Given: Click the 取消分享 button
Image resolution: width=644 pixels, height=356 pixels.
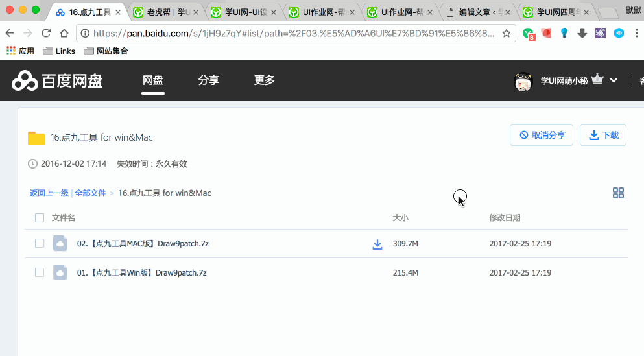Looking at the screenshot, I should click(x=542, y=135).
